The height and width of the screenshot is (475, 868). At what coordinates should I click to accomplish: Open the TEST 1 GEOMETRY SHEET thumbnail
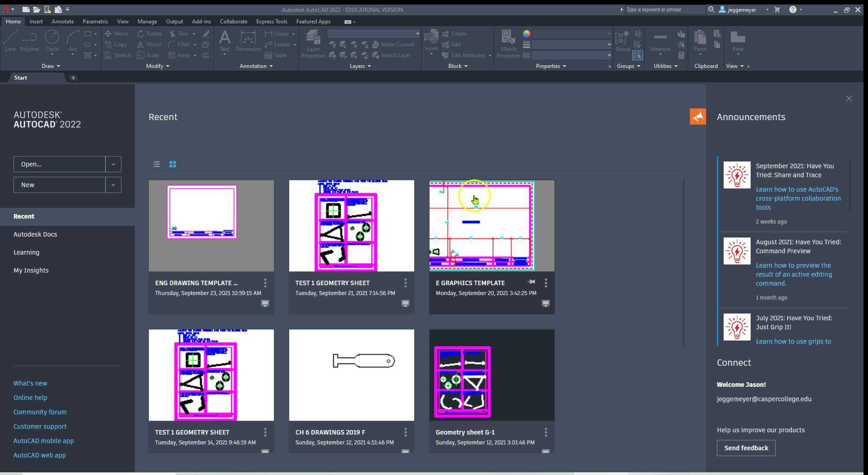[351, 226]
